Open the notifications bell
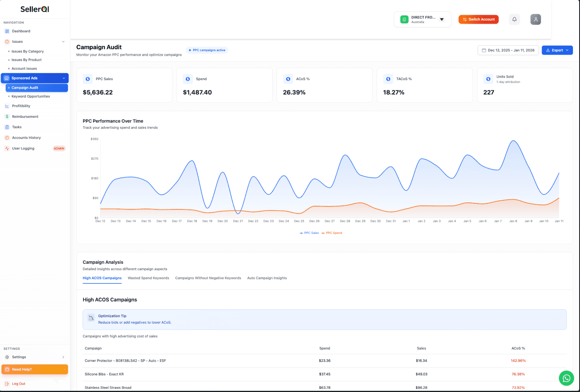The height and width of the screenshot is (392, 580). pyautogui.click(x=514, y=19)
